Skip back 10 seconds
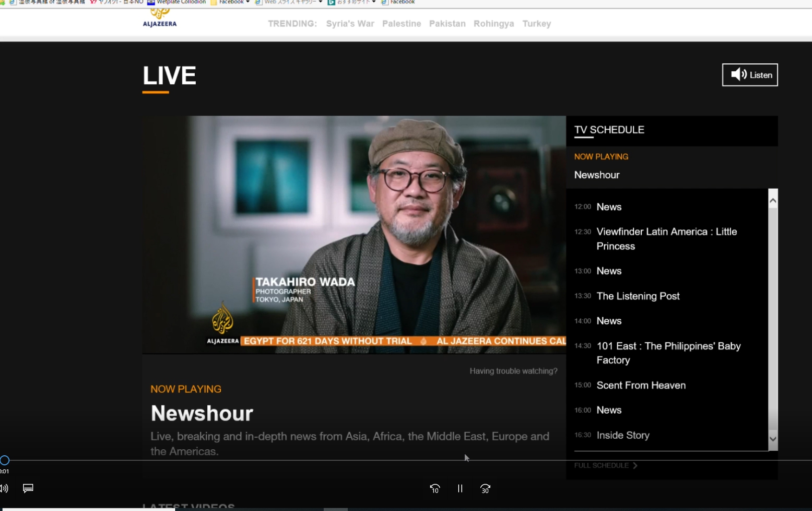Screen dimensions: 812x511 [435, 488]
